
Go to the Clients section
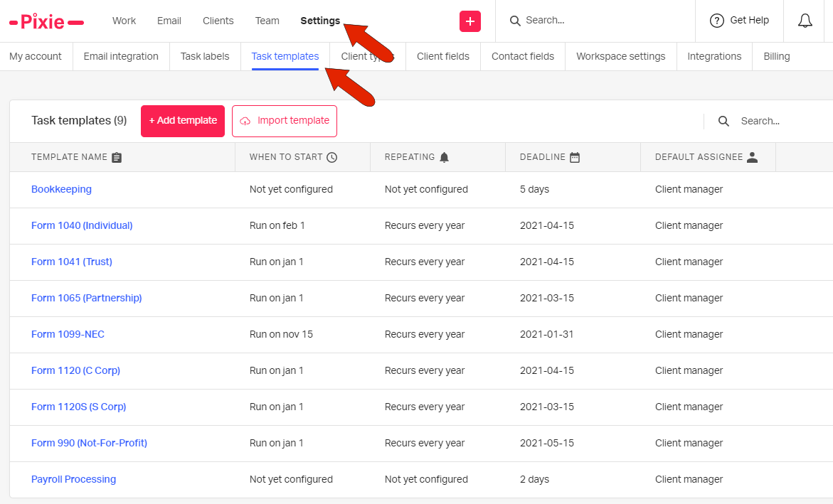218,21
